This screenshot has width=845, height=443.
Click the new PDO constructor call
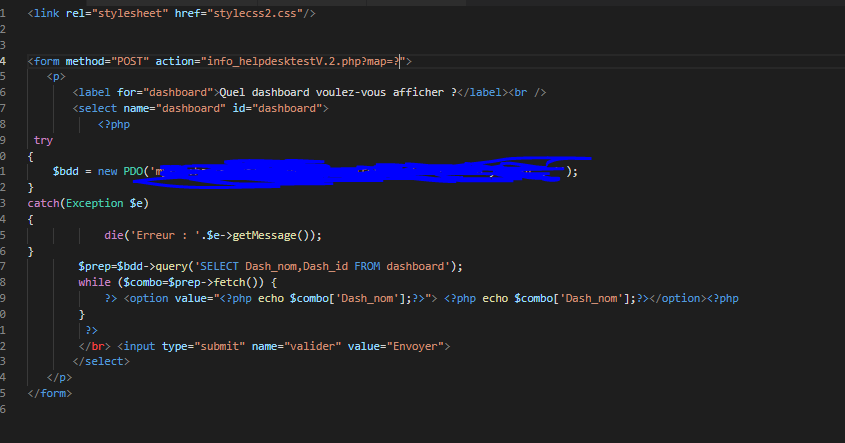tap(121, 171)
